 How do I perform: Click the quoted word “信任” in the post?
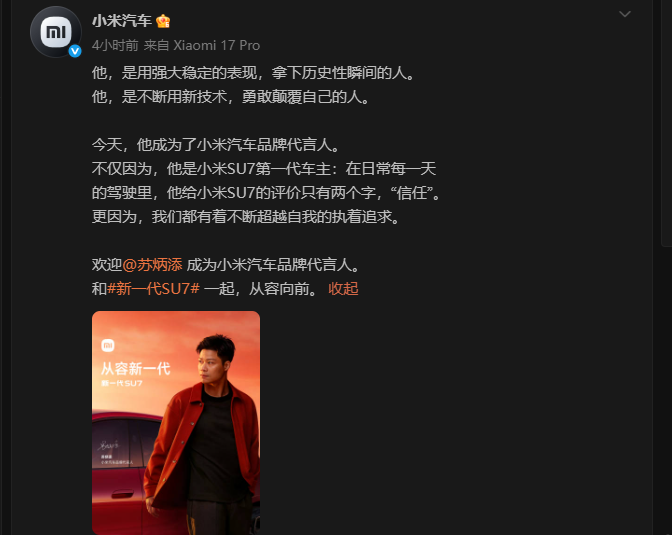411,192
